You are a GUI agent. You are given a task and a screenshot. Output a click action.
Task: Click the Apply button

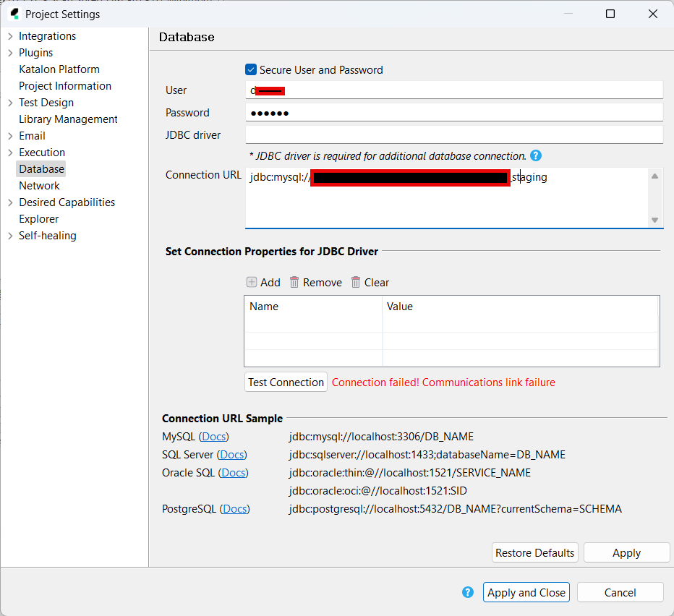tap(626, 553)
